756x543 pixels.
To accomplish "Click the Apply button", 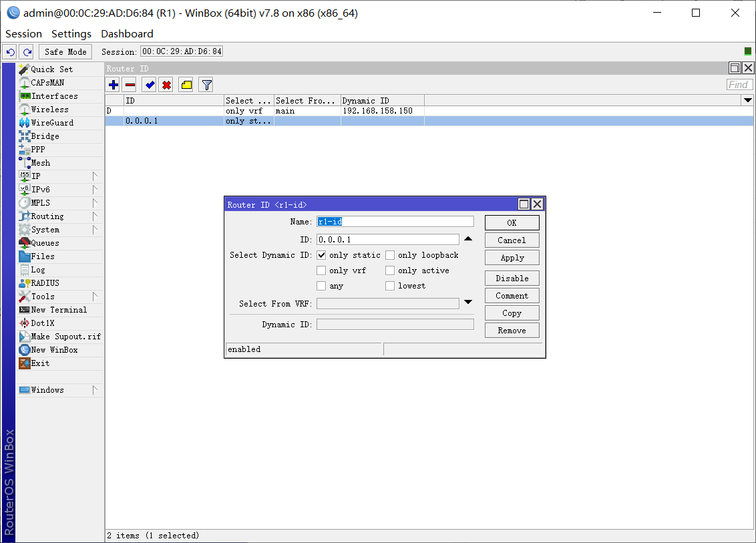I will click(512, 258).
